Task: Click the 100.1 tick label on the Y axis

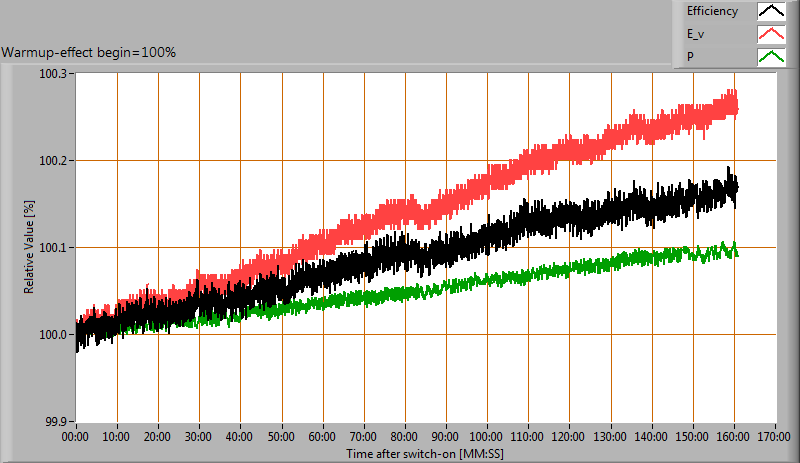Action: [x=53, y=248]
